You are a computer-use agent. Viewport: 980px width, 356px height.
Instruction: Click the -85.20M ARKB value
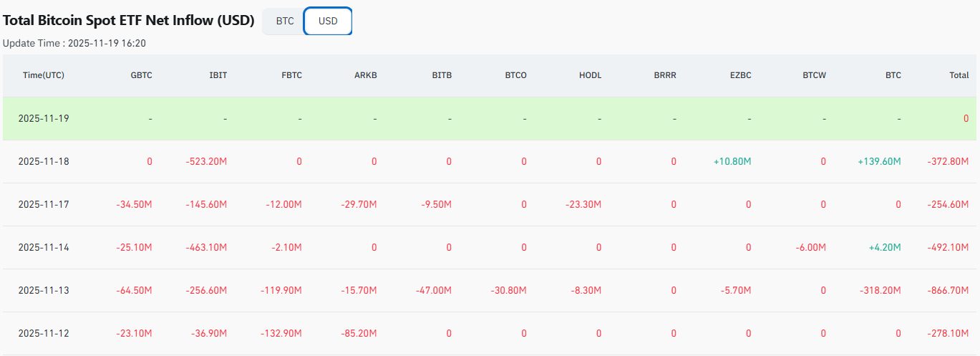click(359, 334)
